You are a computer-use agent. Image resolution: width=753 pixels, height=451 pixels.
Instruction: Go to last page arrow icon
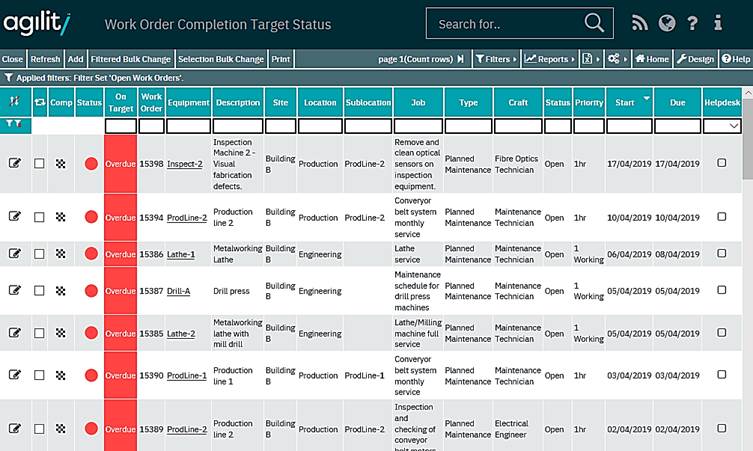(460, 59)
